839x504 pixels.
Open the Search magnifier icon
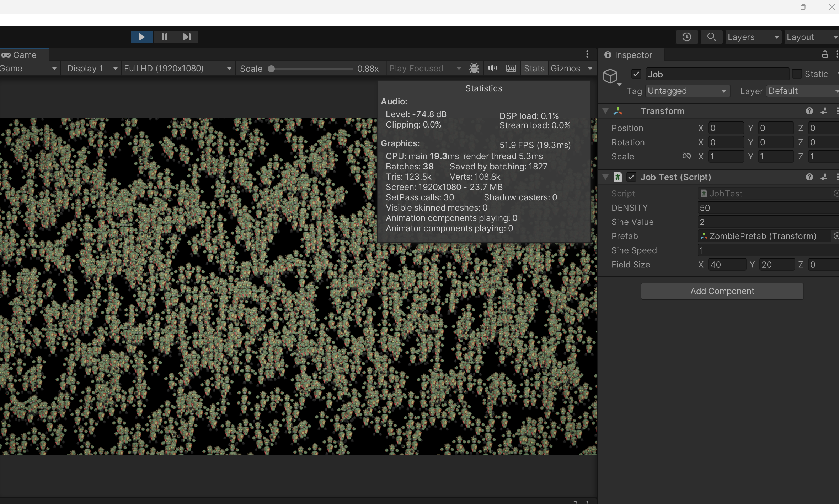[x=711, y=37]
